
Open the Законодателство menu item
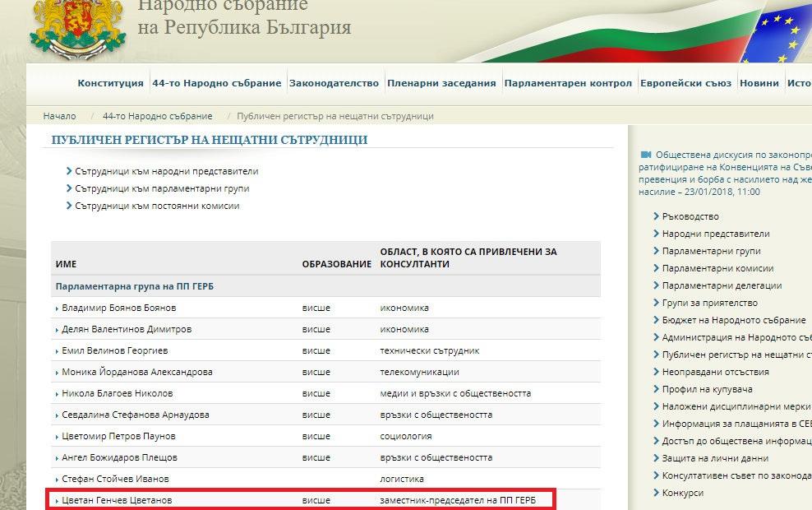pos(334,83)
